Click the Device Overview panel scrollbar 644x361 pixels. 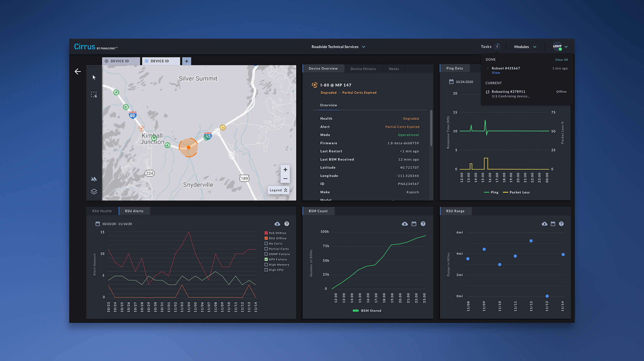pos(431,128)
